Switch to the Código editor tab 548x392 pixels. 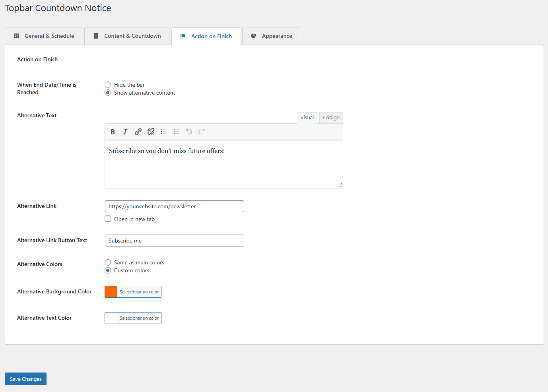click(x=331, y=117)
